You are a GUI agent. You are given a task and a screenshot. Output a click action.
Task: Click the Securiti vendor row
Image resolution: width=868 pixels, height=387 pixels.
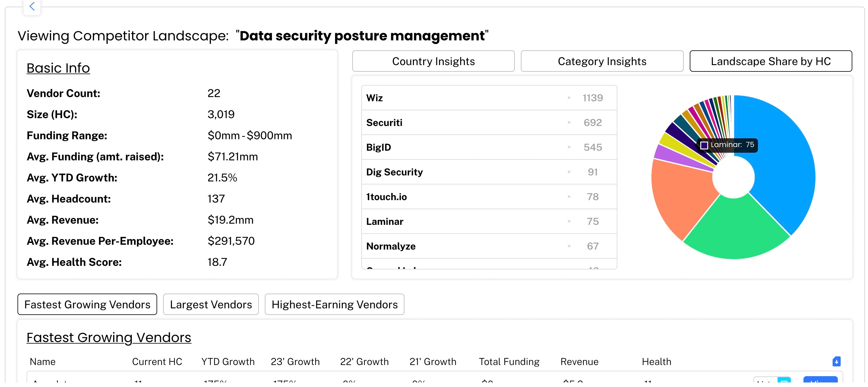489,123
